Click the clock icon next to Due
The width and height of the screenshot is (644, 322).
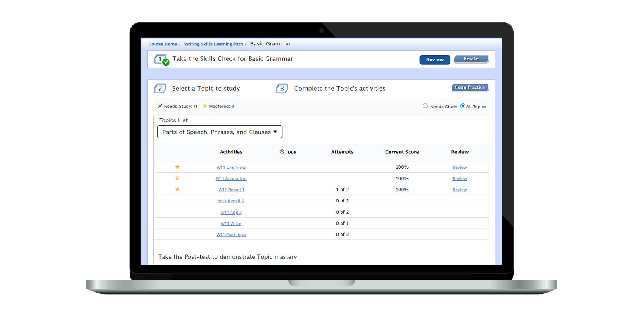point(282,152)
